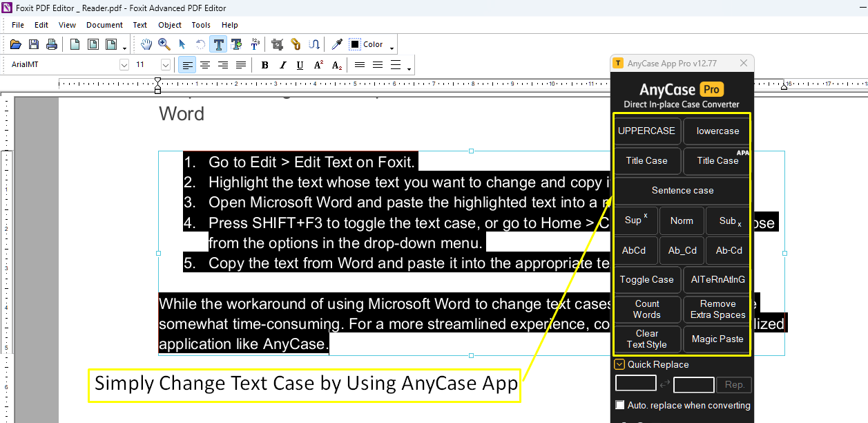This screenshot has height=423, width=868.
Task: Select the add text box tool
Action: [x=237, y=44]
